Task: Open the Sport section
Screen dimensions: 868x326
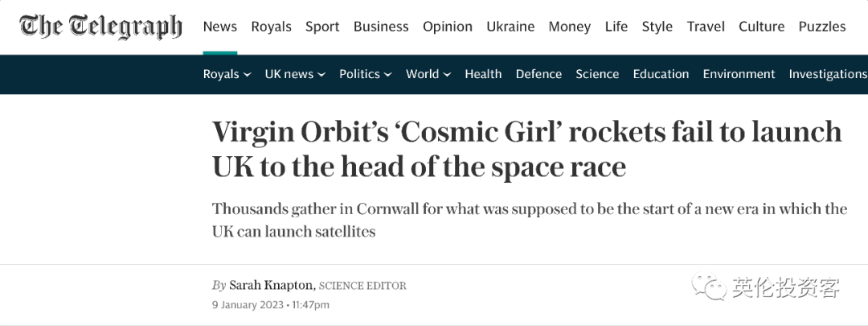Action: click(x=322, y=27)
